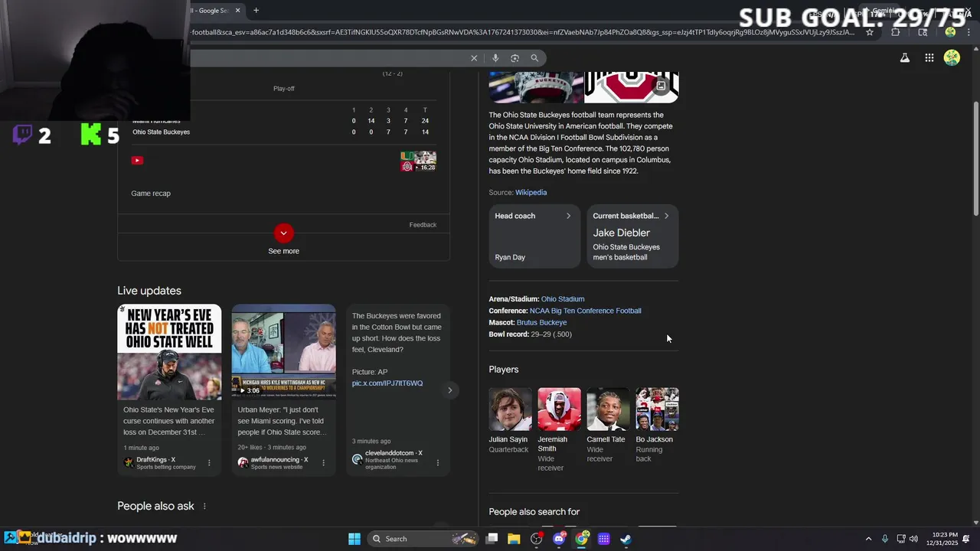Open the Chrome extensions puzzle icon
The image size is (980, 551).
[x=896, y=32]
